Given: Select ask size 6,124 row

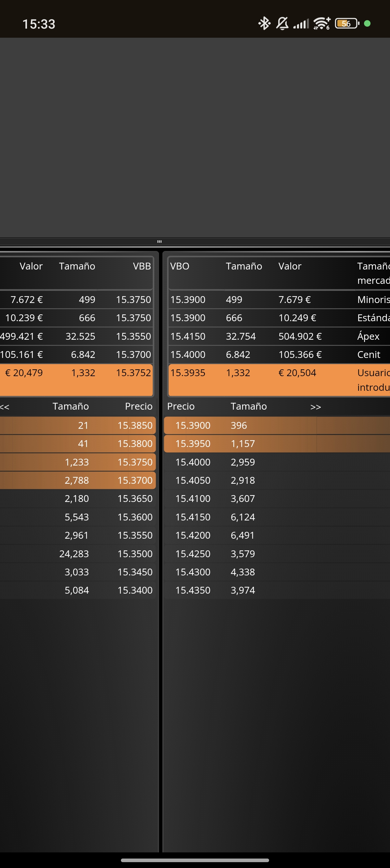Looking at the screenshot, I should 277,517.
